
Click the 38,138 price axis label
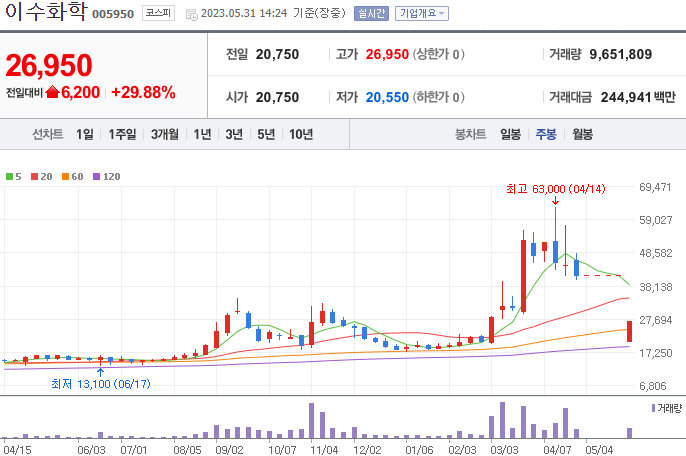655,288
